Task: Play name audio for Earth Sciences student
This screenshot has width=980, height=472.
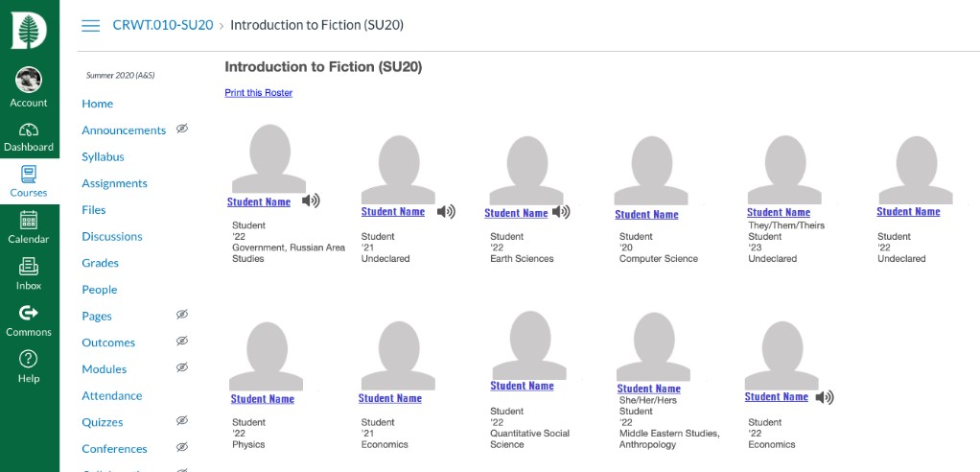Action: point(561,212)
